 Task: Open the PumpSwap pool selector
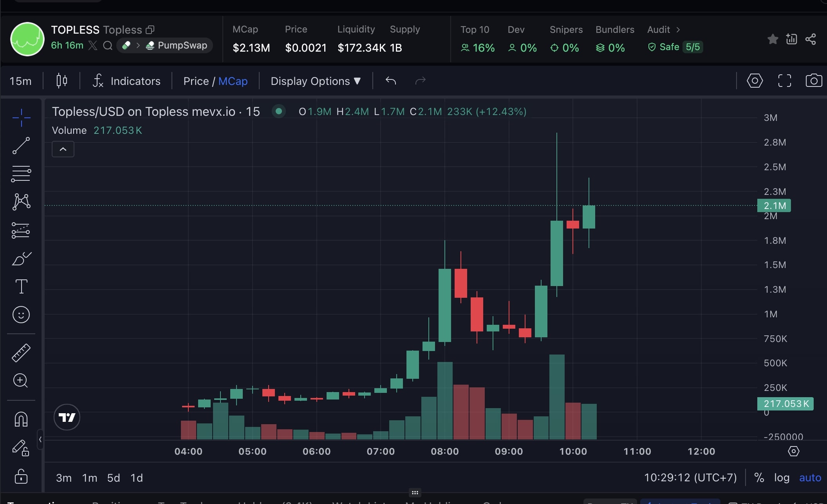coord(165,45)
